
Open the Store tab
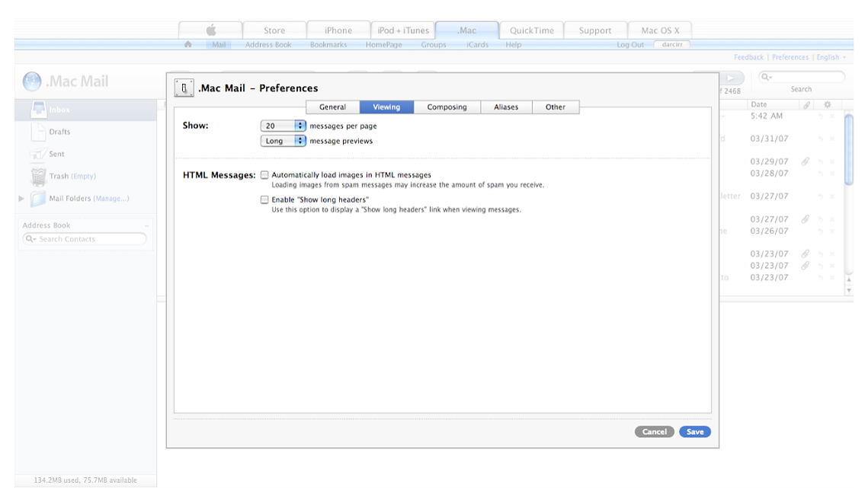(274, 30)
